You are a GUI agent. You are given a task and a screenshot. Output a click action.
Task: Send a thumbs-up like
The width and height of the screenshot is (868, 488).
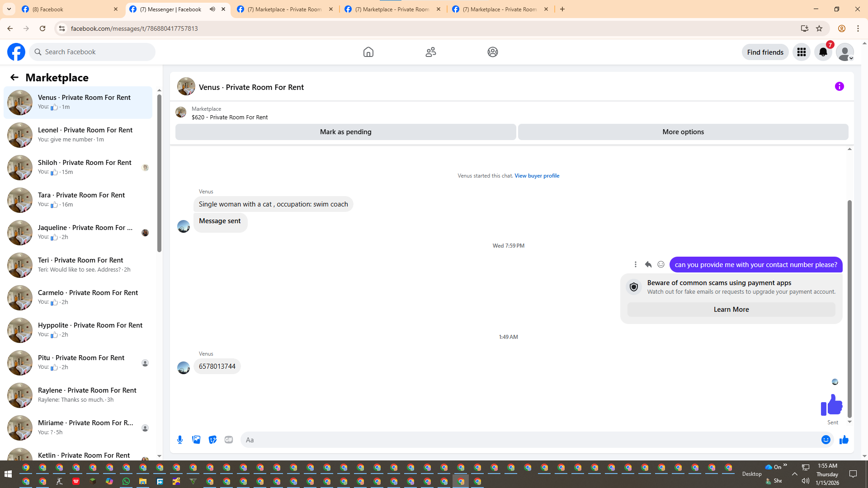844,440
